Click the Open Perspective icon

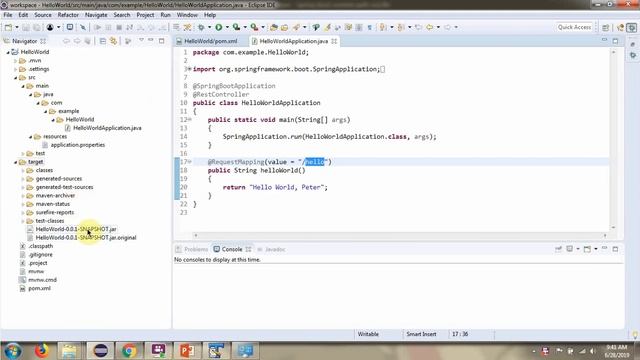606,27
